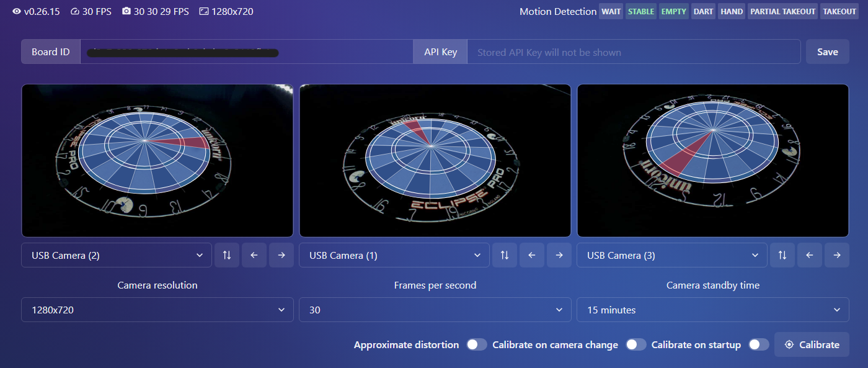Shift USB Camera (1) right with arrow
This screenshot has width=868, height=368.
coord(559,255)
